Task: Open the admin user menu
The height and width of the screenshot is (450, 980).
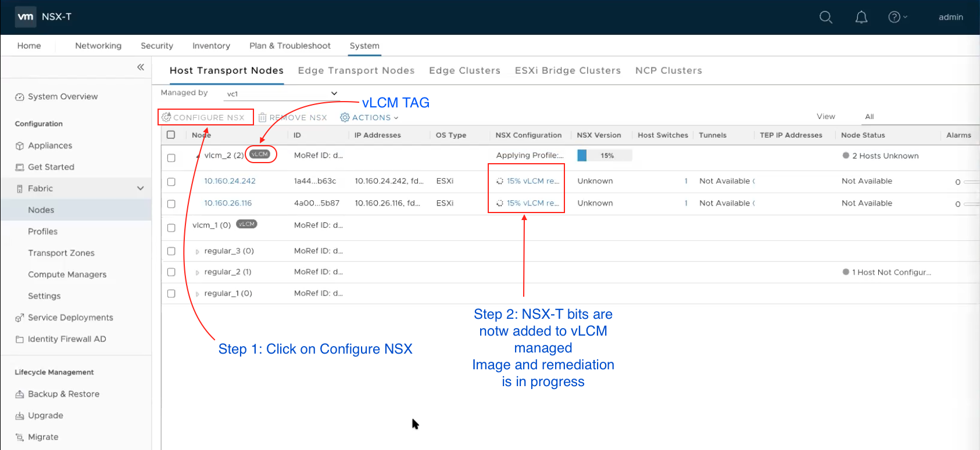Action: coord(951,17)
